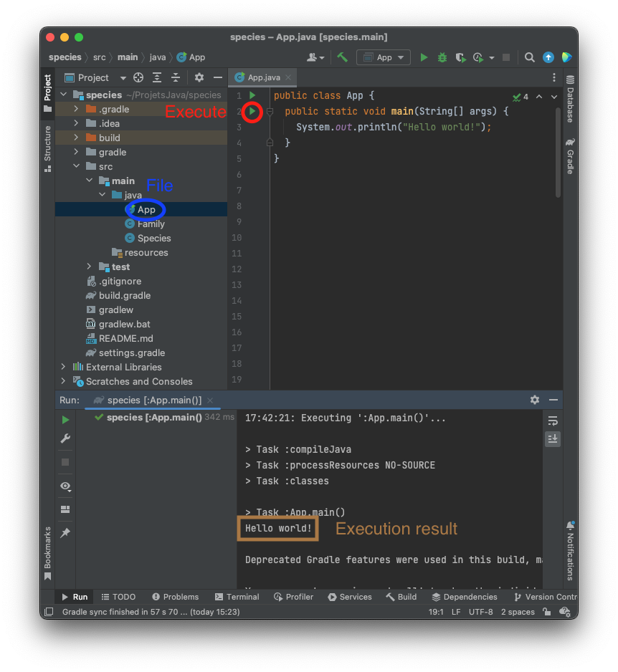Screen dimensions: 618x672
Task: Click gutter run arrow on line 1
Action: [252, 95]
